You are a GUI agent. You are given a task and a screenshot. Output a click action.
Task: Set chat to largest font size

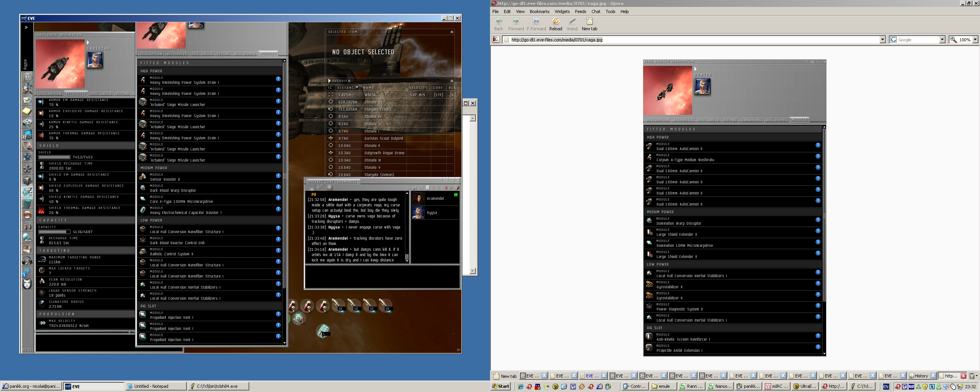[x=421, y=188]
